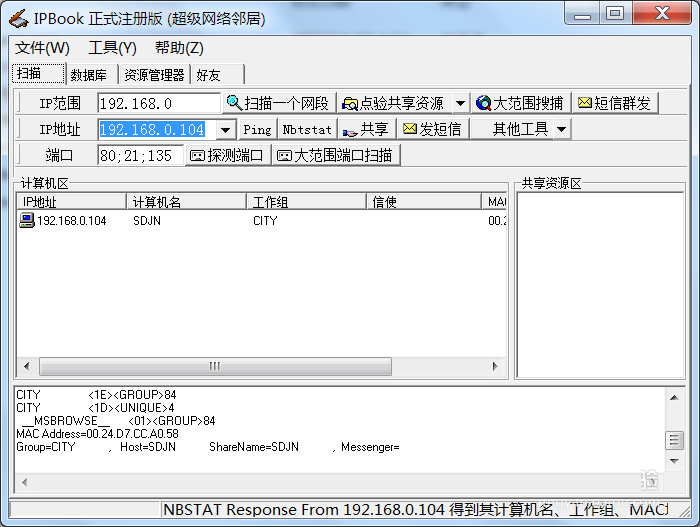Open the 帮助(Z) menu
Screen dimensions: 700x527
tap(179, 48)
